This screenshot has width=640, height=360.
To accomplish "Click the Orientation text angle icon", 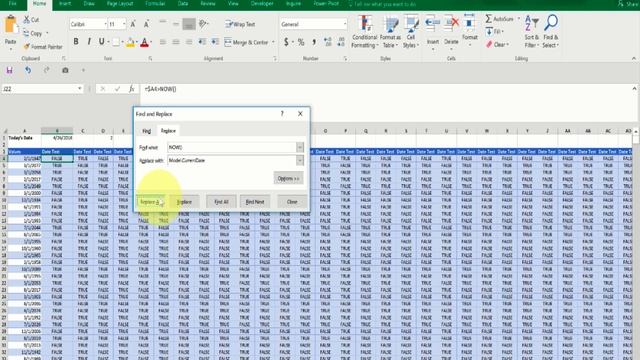I will (203, 24).
